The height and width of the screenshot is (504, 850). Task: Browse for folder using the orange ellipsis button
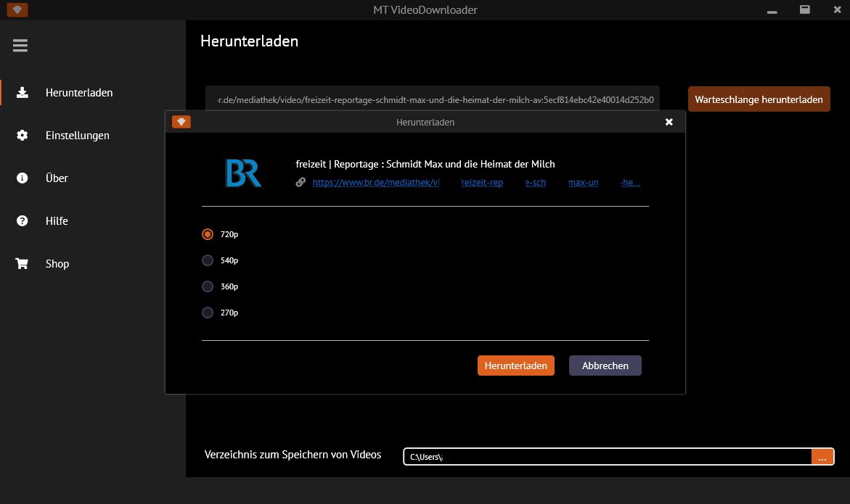(x=822, y=457)
